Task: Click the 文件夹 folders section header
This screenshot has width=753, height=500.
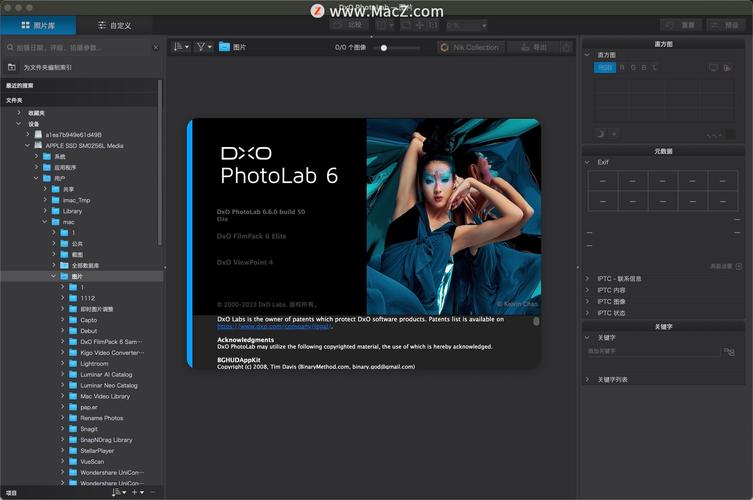Action: [79, 100]
